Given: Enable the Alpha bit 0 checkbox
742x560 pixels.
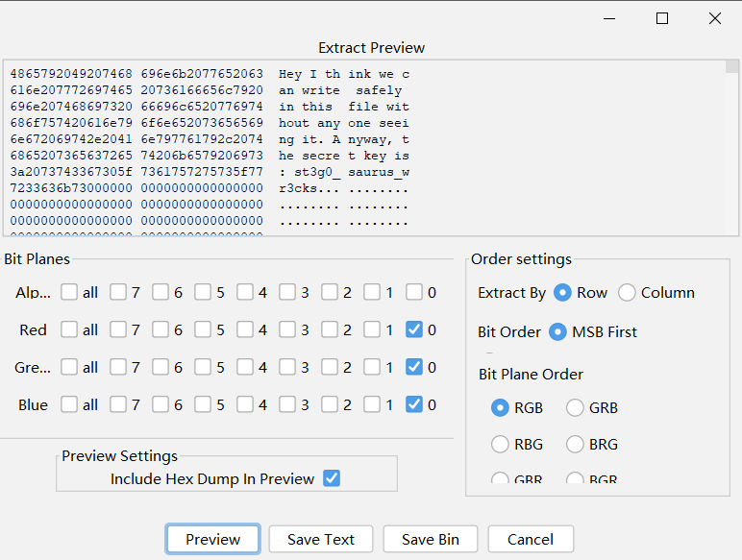Looking at the screenshot, I should point(414,292).
